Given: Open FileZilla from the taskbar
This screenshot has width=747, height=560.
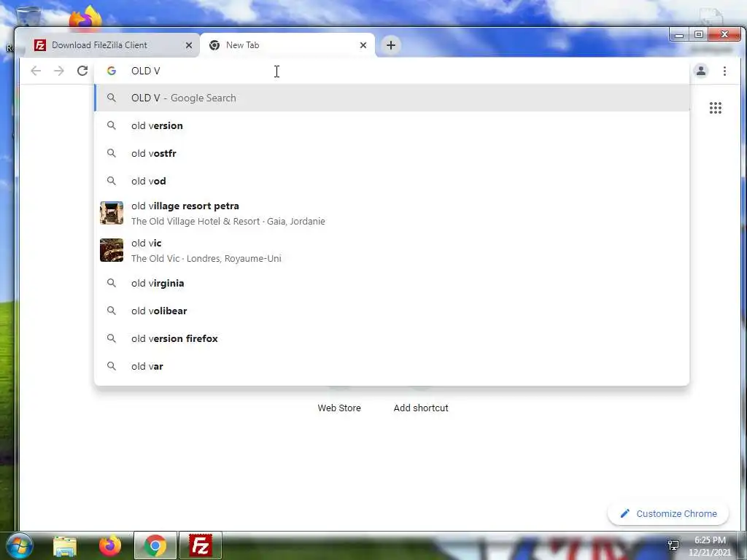Looking at the screenshot, I should coord(200,545).
